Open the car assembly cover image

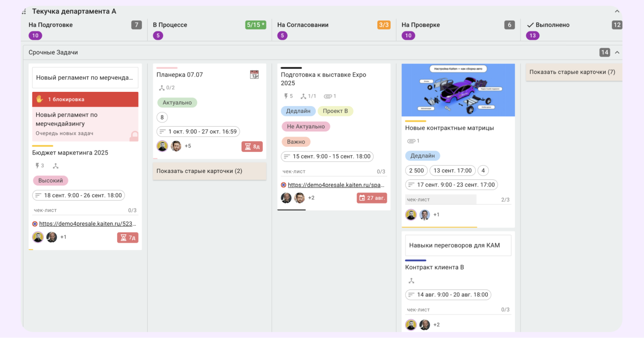[458, 90]
